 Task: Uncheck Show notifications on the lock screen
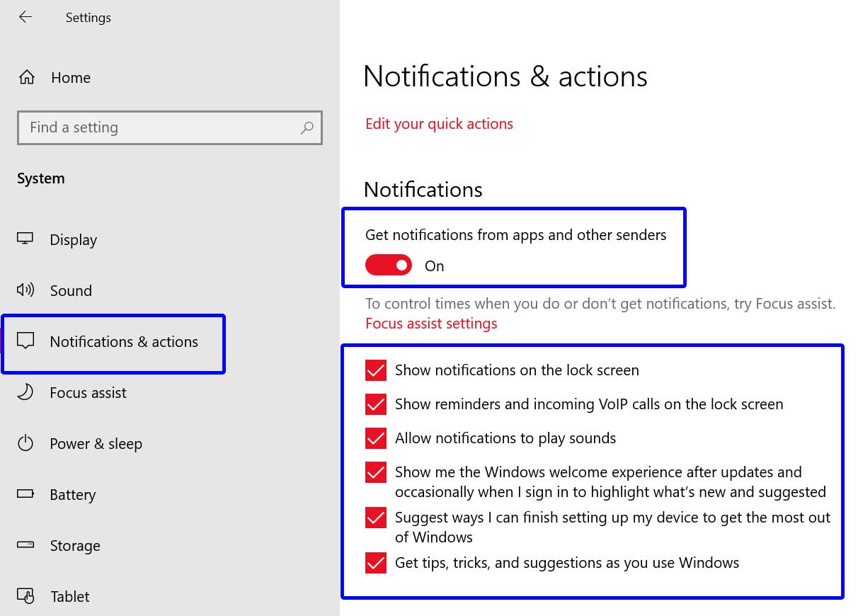click(x=375, y=370)
